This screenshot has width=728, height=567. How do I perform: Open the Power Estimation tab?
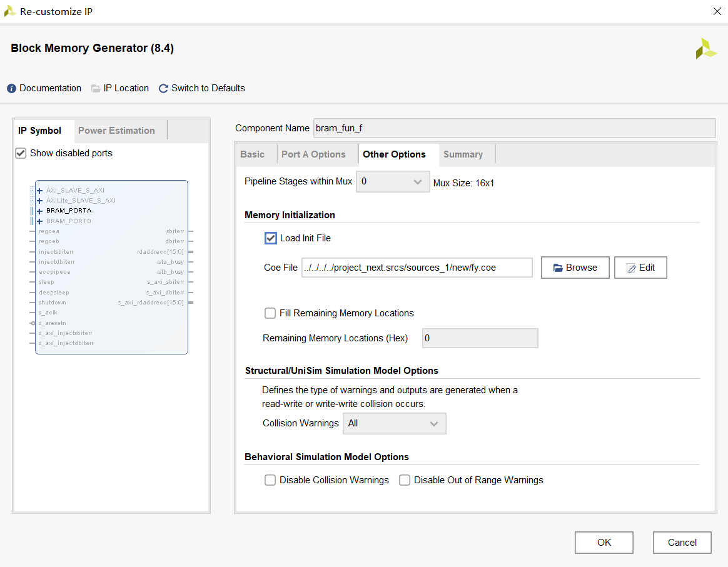[x=116, y=131]
